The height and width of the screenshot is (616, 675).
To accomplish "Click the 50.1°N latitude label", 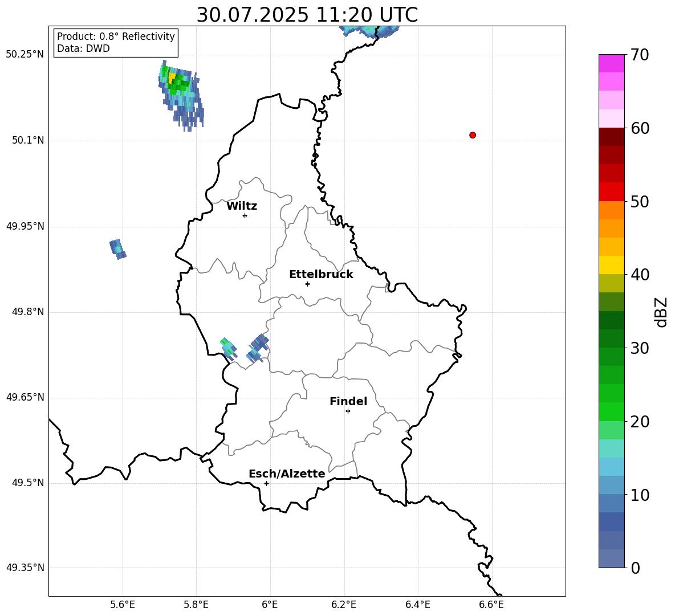I will (28, 140).
